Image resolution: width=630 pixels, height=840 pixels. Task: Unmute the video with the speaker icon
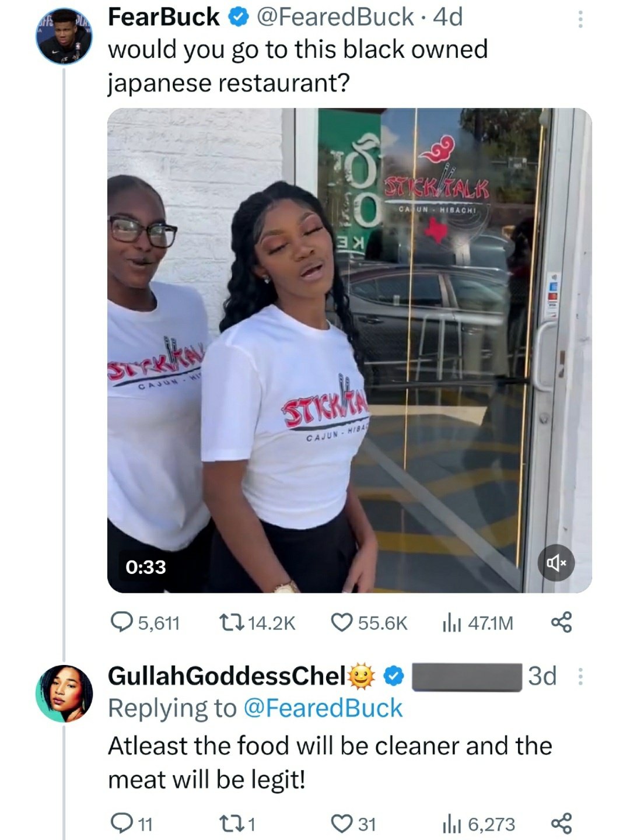point(556,563)
